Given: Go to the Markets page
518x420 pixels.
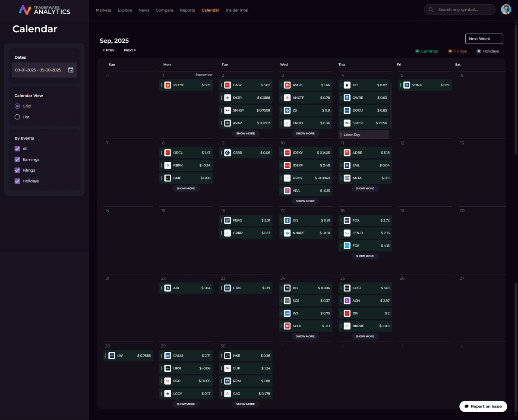Looking at the screenshot, I should tap(103, 10).
